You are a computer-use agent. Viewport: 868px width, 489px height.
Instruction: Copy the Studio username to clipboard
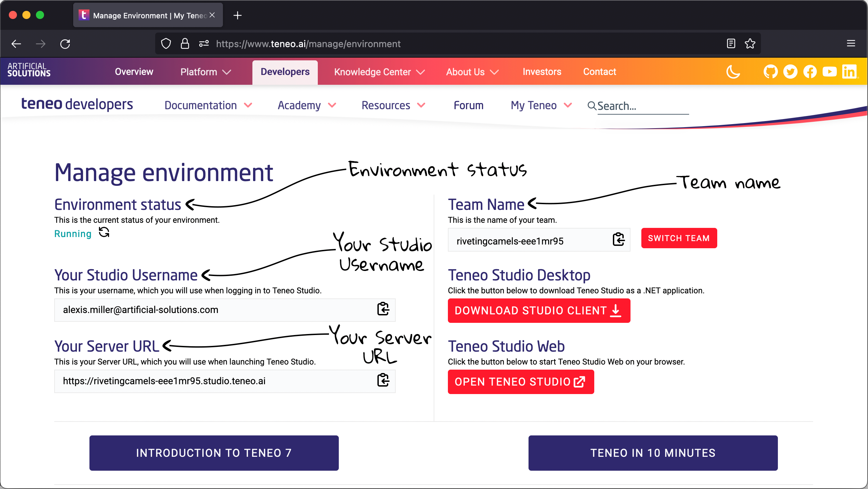coord(383,309)
